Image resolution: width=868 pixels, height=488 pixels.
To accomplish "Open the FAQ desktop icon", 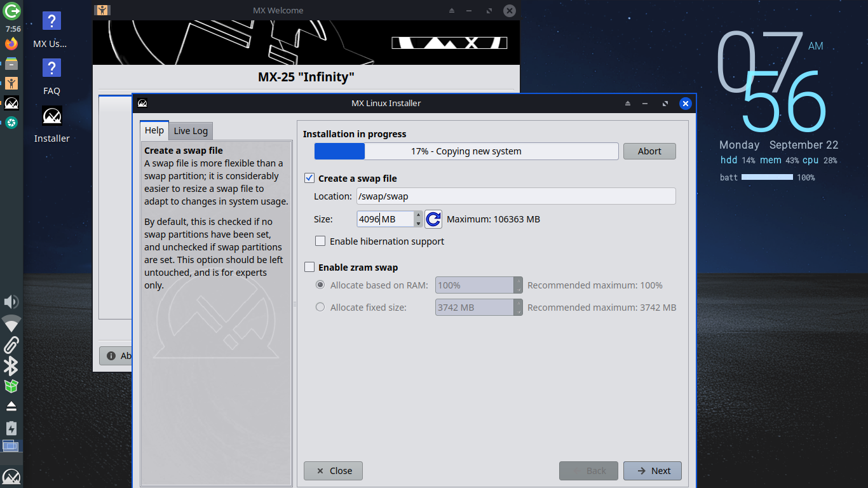I will click(x=51, y=77).
